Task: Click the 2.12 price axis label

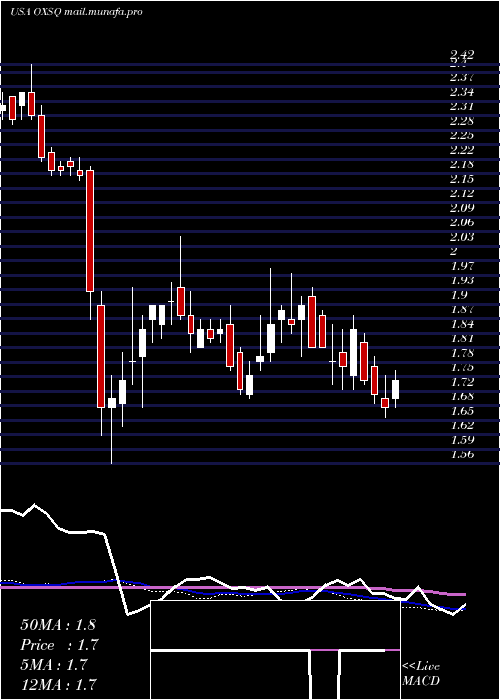Action: pyautogui.click(x=462, y=193)
